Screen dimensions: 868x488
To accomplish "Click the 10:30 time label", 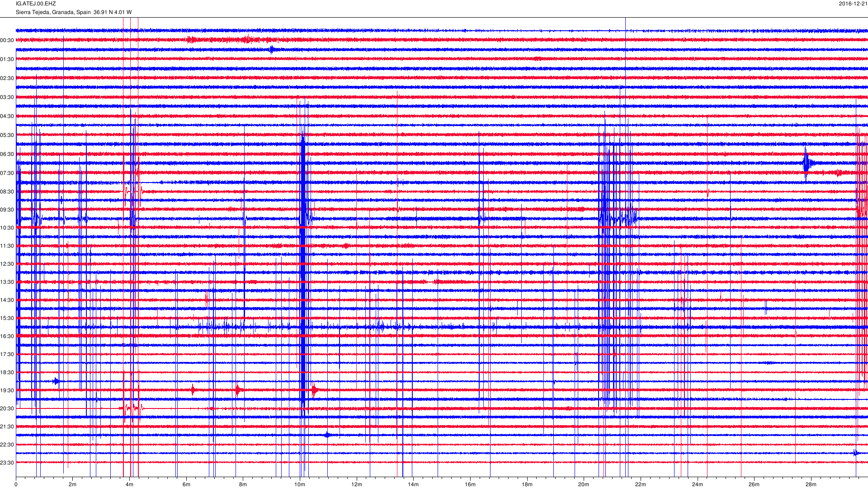I will (7, 228).
